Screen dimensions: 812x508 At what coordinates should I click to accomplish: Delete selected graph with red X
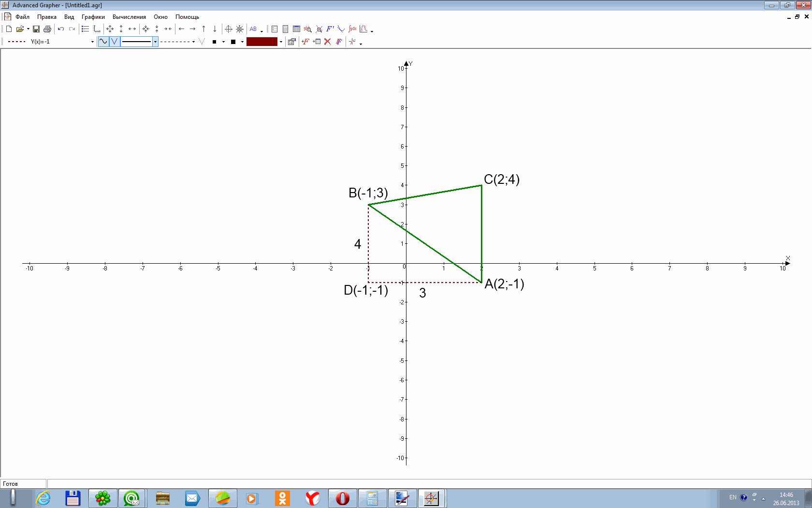328,42
